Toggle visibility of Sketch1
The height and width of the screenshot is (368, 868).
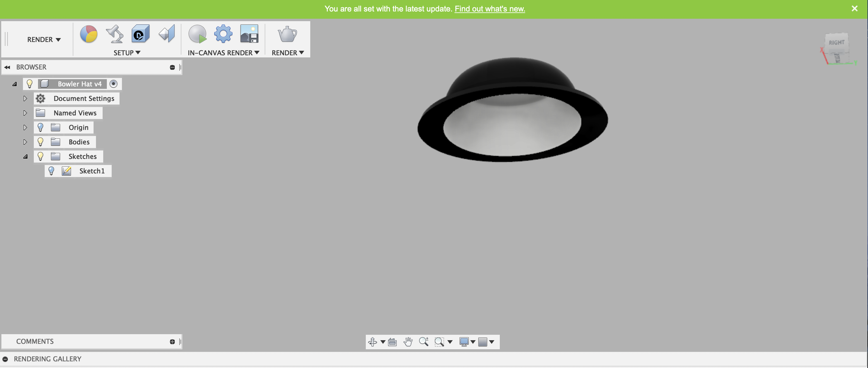pyautogui.click(x=51, y=171)
